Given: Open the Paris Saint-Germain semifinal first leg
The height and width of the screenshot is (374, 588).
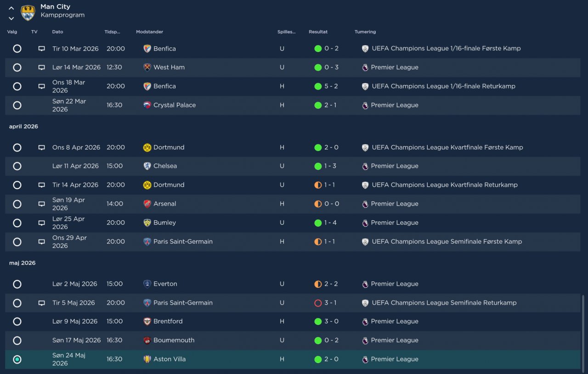Looking at the screenshot, I should coord(183,241).
